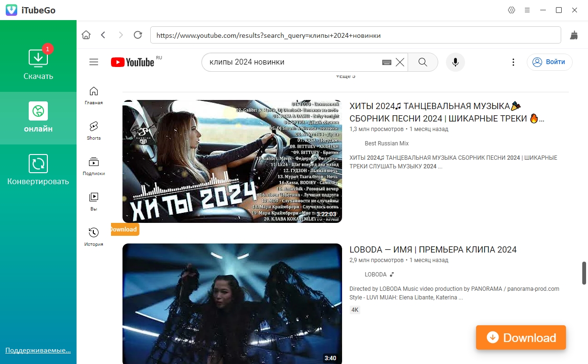This screenshot has width=588, height=364.
Task: Open the YouTube virtual keyboard
Action: pos(387,62)
